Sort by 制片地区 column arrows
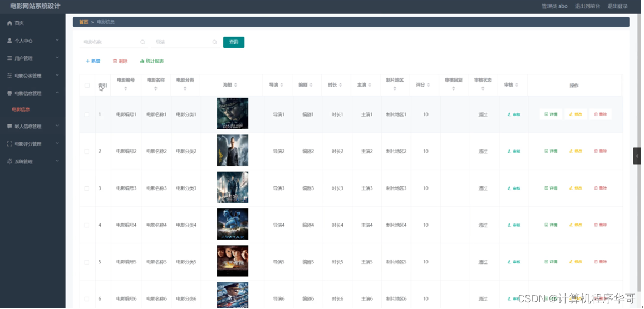The width and height of the screenshot is (644, 309). click(x=395, y=88)
